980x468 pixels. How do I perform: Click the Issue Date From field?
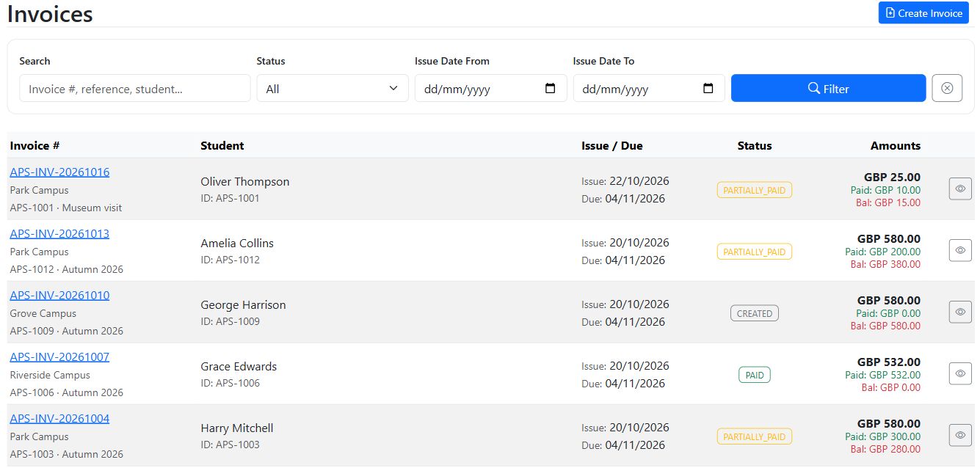(490, 88)
